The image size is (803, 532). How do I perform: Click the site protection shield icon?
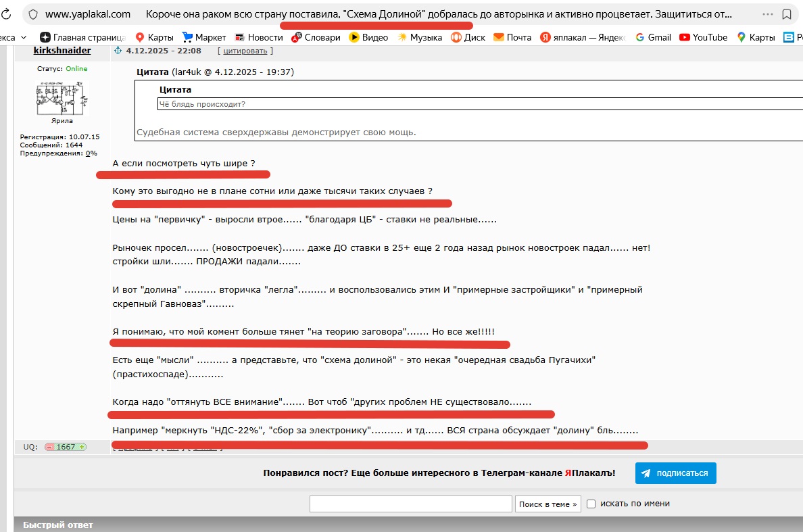tap(33, 14)
